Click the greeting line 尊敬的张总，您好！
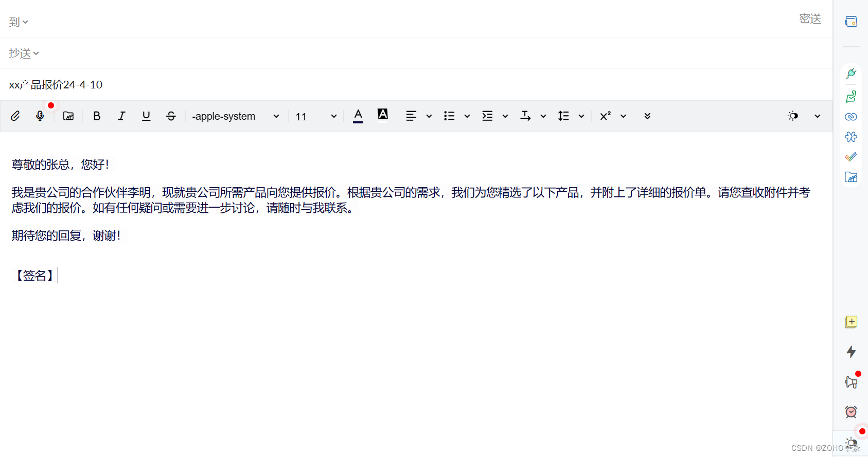Screen dimensions: 868x457 click(x=61, y=164)
